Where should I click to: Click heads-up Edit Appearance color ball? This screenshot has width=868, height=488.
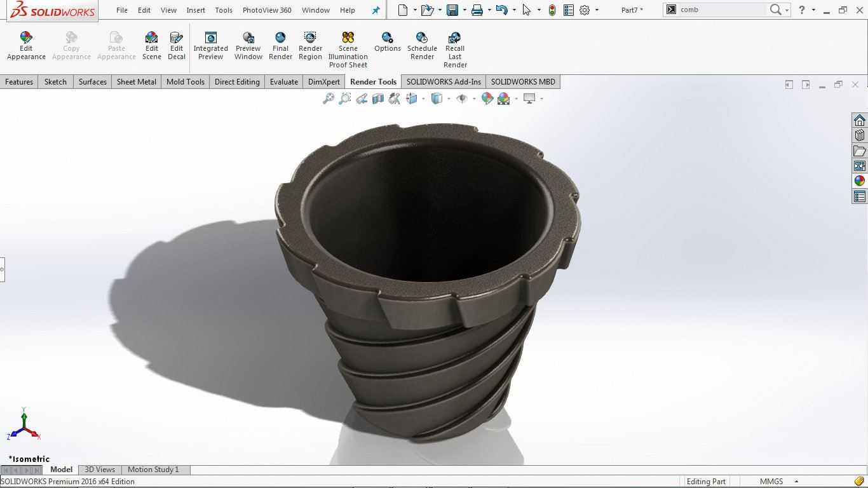pyautogui.click(x=487, y=98)
